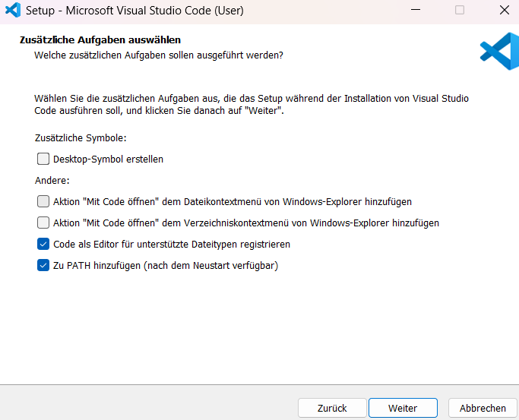Click the heading "Zusätzliche Aufgaben auswählen"

[100, 40]
